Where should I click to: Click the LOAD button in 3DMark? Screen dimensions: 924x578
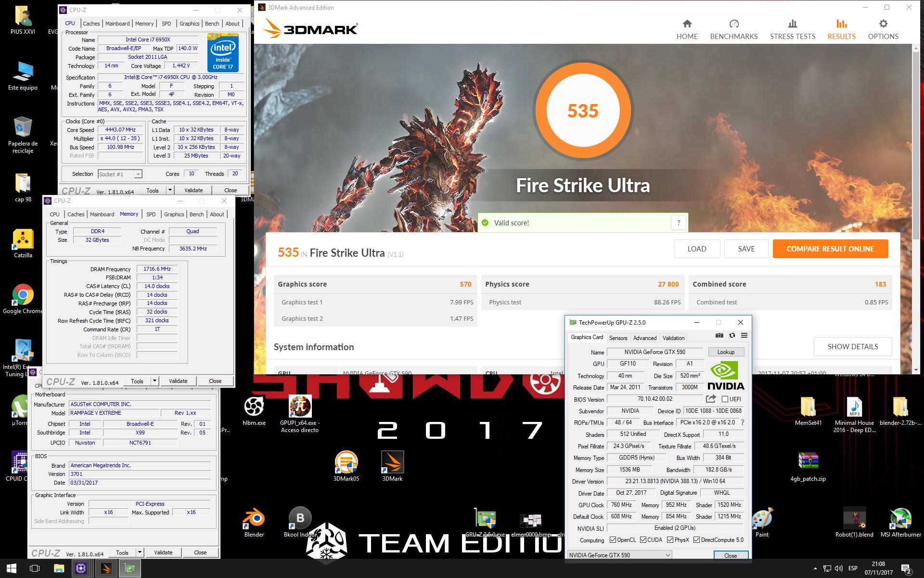pos(696,249)
